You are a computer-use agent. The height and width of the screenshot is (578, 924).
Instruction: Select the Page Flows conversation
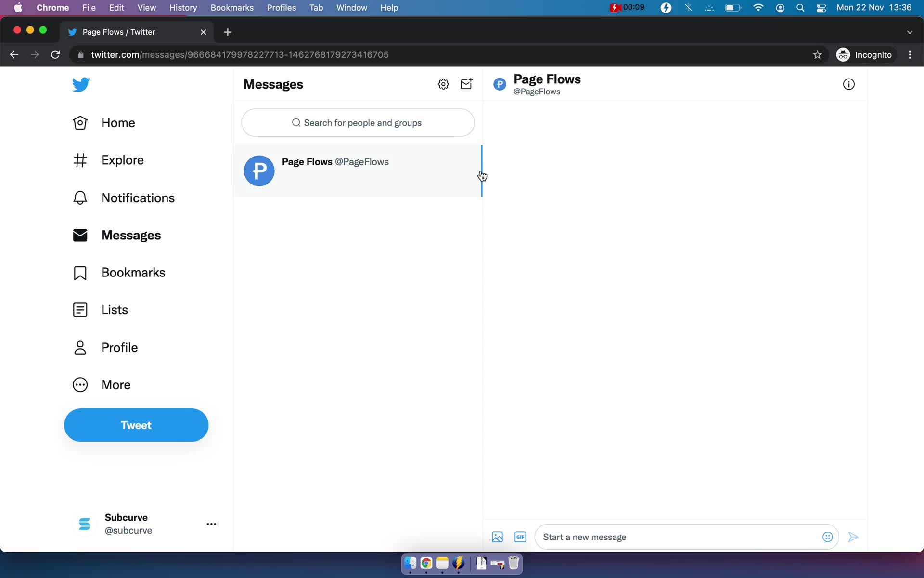pos(358,171)
